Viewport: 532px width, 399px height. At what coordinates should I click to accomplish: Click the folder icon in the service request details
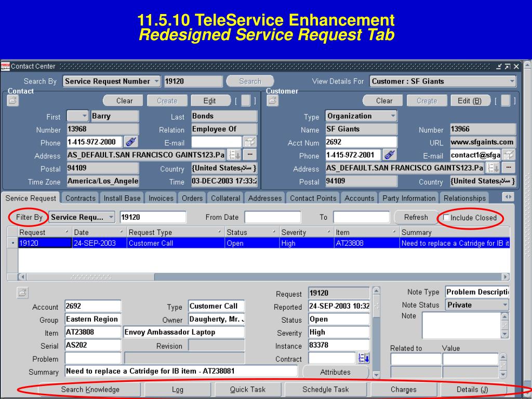22,293
